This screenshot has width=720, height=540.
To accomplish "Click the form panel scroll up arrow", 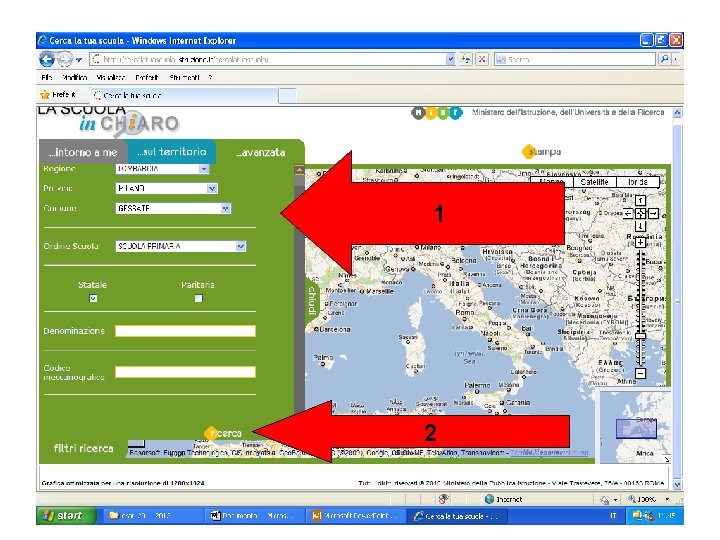I will point(299,170).
